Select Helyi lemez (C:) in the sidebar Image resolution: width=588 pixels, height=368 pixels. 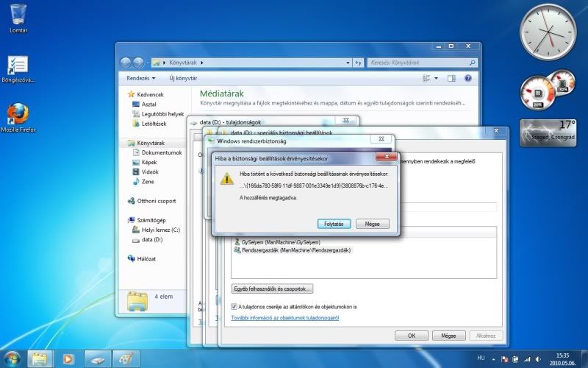pyautogui.click(x=161, y=230)
